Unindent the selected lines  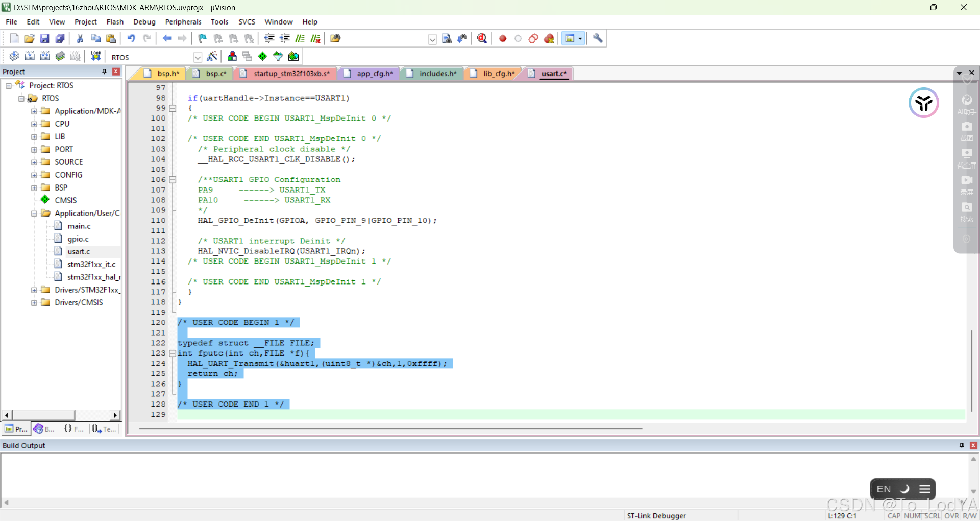point(285,38)
